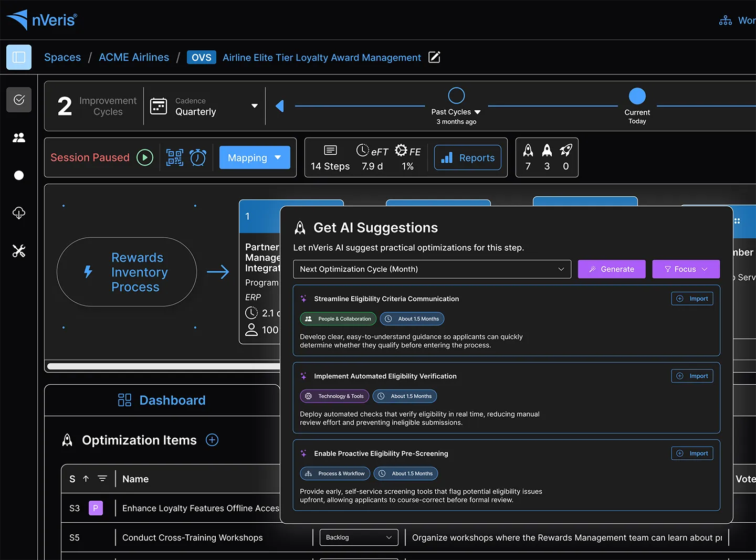Click the Generate button
This screenshot has width=756, height=560.
click(x=612, y=269)
